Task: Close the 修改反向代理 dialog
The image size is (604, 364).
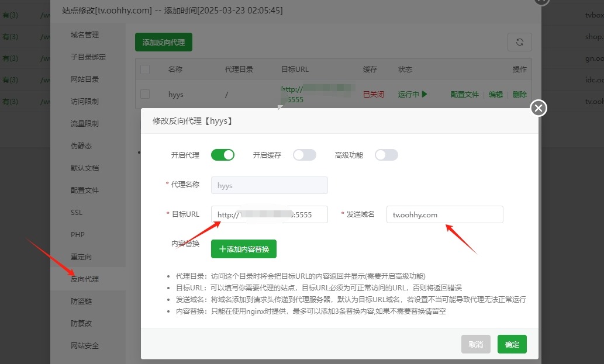Action: point(537,108)
